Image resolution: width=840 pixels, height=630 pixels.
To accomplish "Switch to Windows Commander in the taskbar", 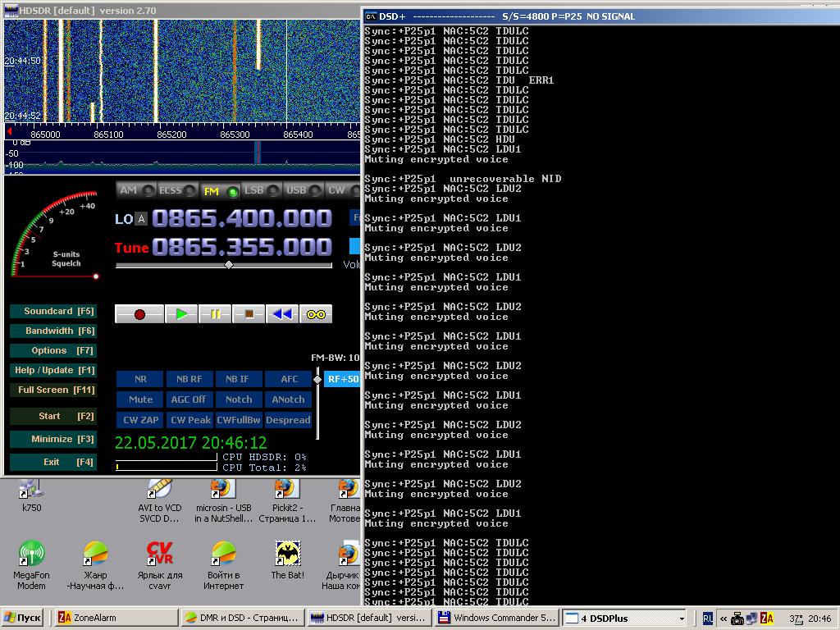I will click(x=495, y=619).
